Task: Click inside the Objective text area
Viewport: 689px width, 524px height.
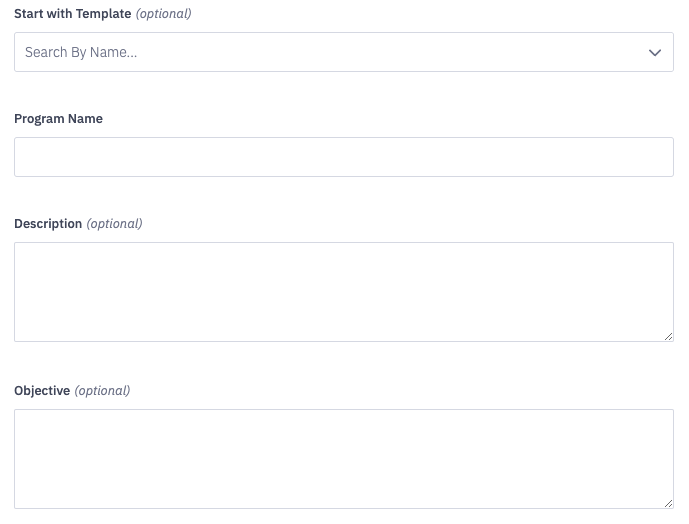Action: coord(344,459)
